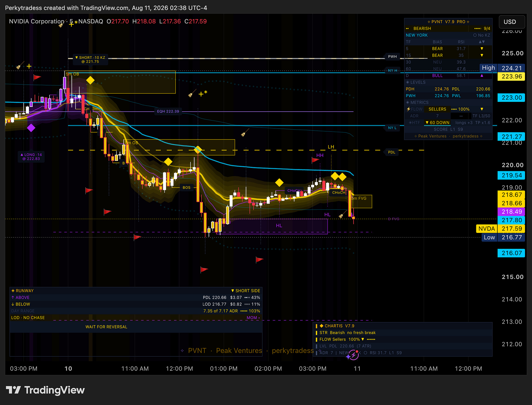Screen dimensions: 532x405
Task: Click the PWH line tag on chart
Action: click(x=392, y=57)
